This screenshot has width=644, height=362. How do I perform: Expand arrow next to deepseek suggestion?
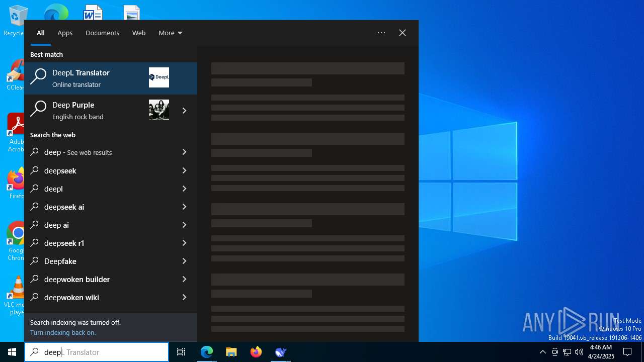click(x=184, y=170)
